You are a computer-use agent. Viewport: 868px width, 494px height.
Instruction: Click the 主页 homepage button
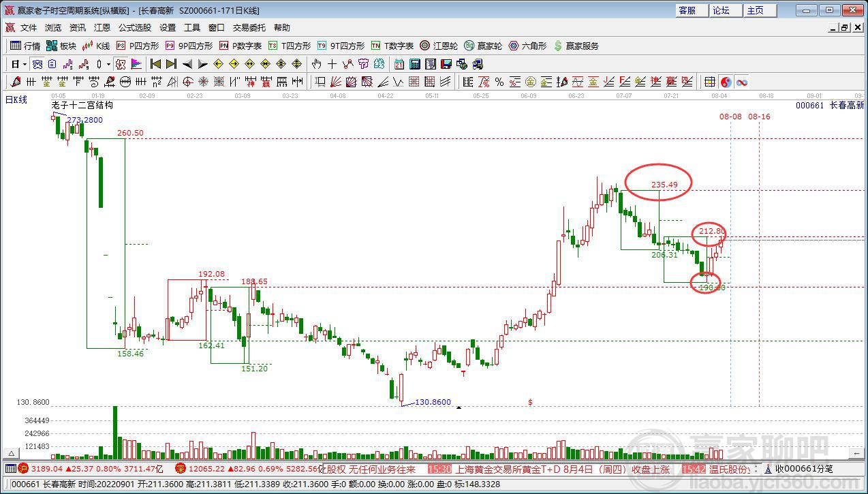tap(760, 10)
